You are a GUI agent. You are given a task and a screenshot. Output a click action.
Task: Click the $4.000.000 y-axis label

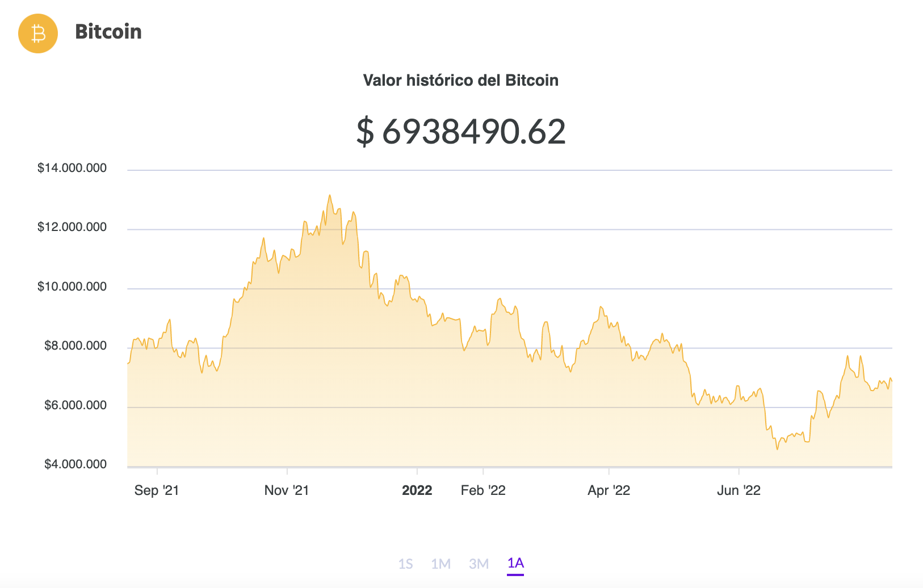pos(75,464)
